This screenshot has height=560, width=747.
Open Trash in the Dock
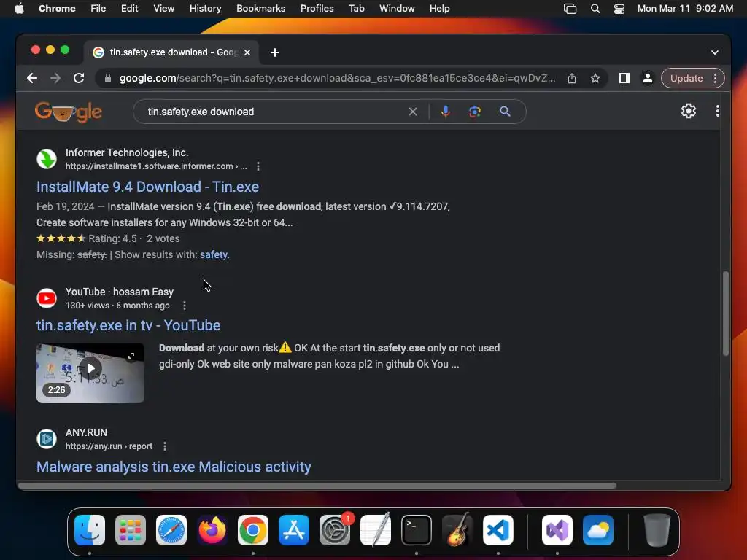coord(657,530)
